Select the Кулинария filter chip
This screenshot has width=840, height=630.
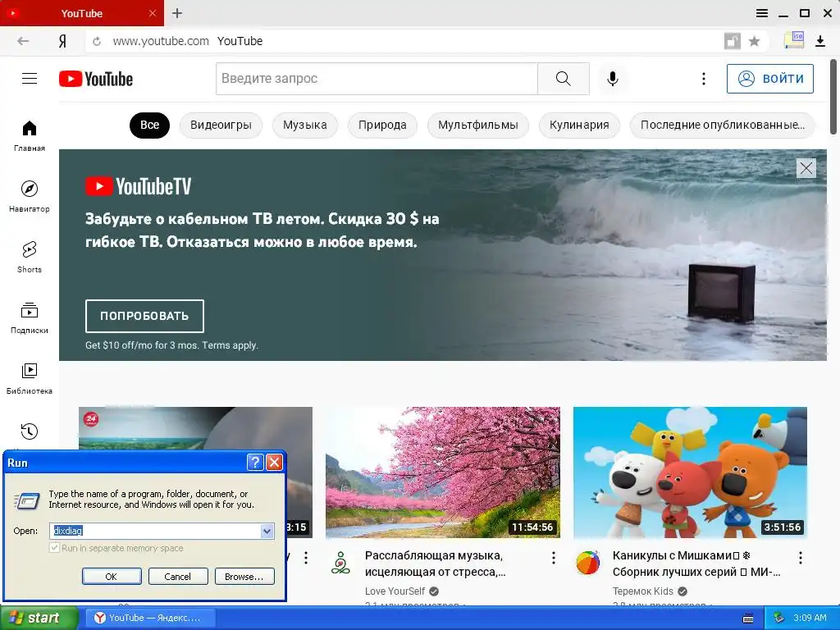coord(579,126)
